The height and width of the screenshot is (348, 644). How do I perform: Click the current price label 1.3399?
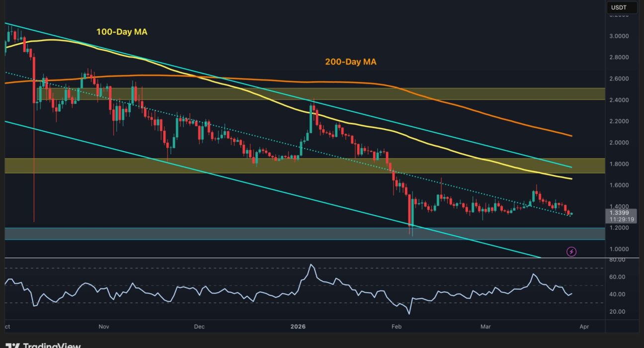621,212
